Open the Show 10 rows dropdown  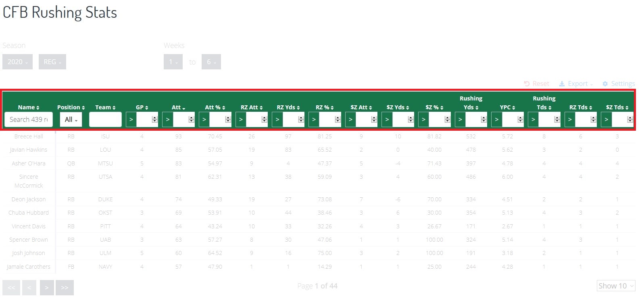pyautogui.click(x=616, y=286)
